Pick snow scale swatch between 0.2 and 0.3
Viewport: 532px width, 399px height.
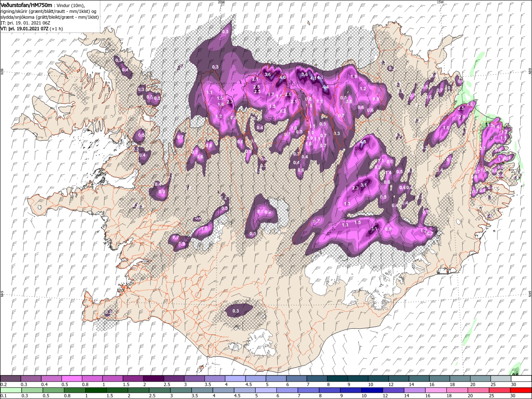10,379
